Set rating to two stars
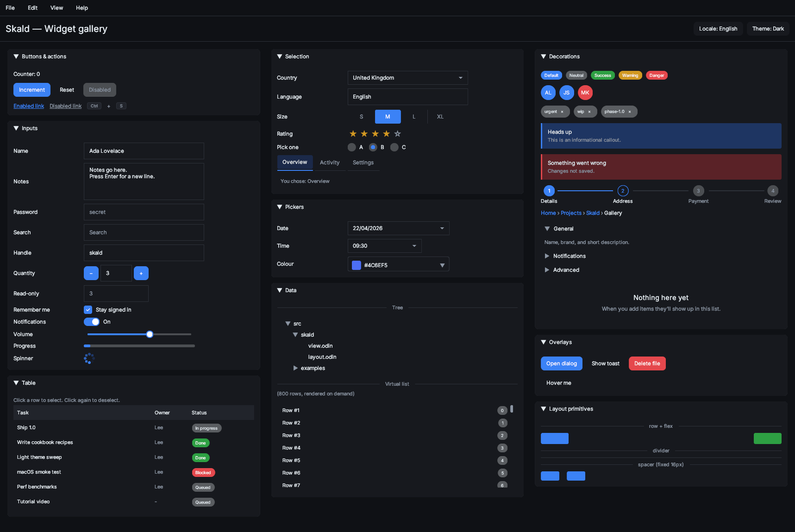The height and width of the screenshot is (532, 795). [x=364, y=134]
